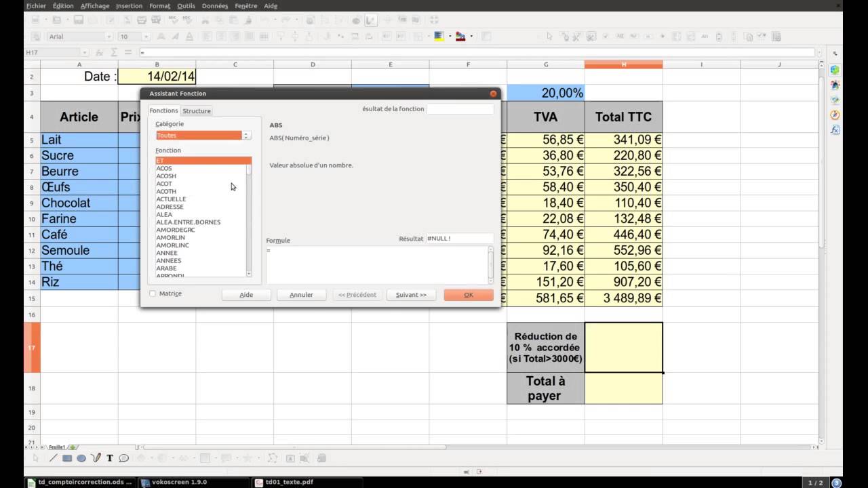Select the Line drawing tool

pos(54,458)
